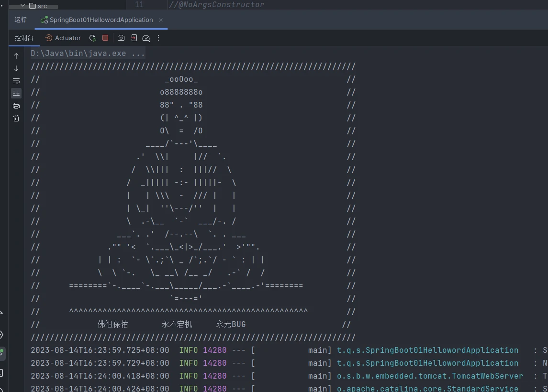Open the Run tool window sidebar icon

tap(2, 353)
